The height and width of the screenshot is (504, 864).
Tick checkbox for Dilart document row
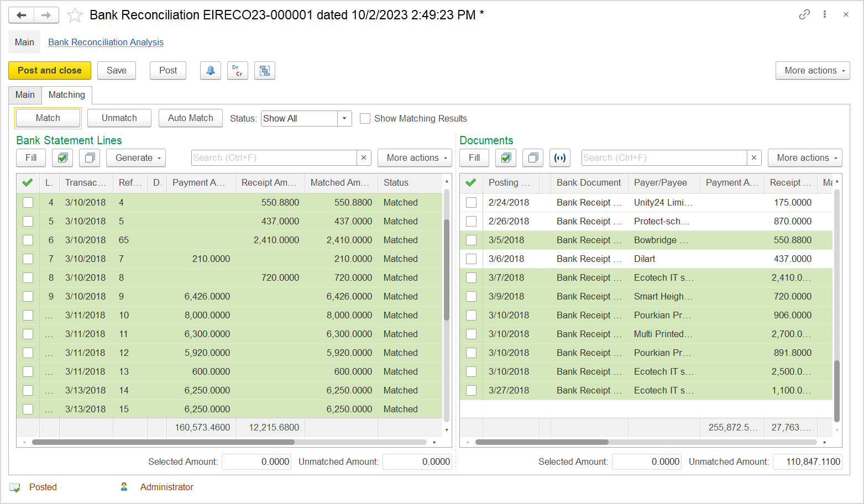471,259
